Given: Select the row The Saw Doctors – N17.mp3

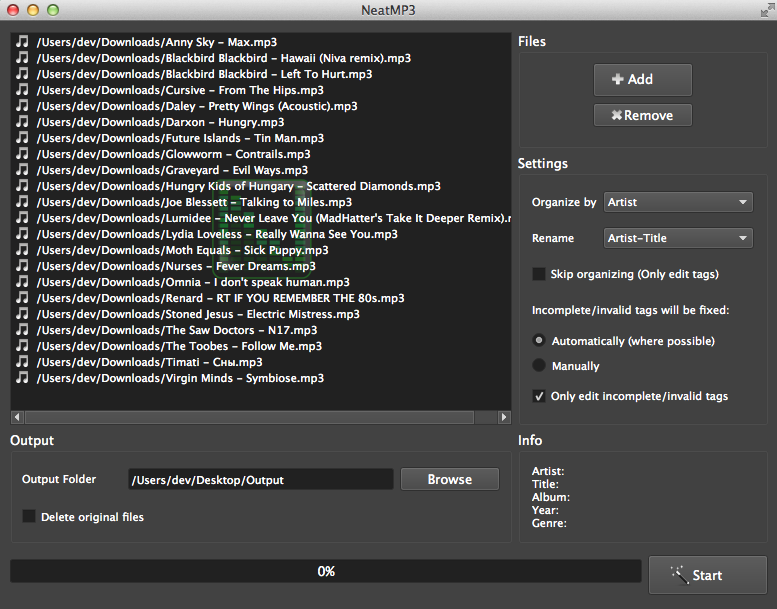Looking at the screenshot, I should [261, 330].
